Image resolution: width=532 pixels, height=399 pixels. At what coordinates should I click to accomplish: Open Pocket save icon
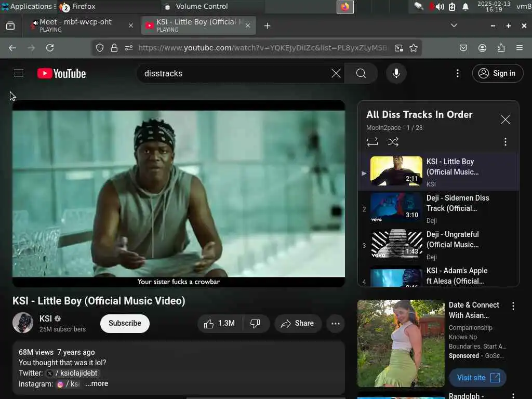tap(463, 48)
